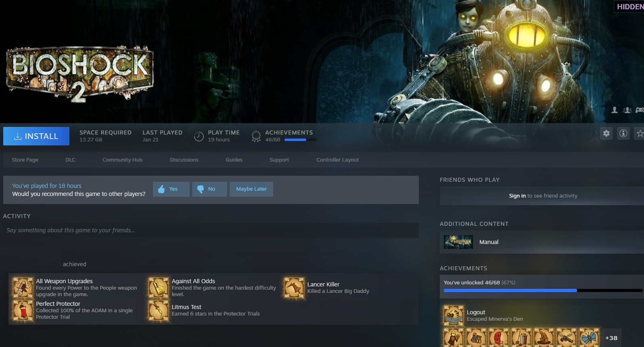The width and height of the screenshot is (644, 347).
Task: Click the '19 hours' play time value
Action: [x=219, y=140]
